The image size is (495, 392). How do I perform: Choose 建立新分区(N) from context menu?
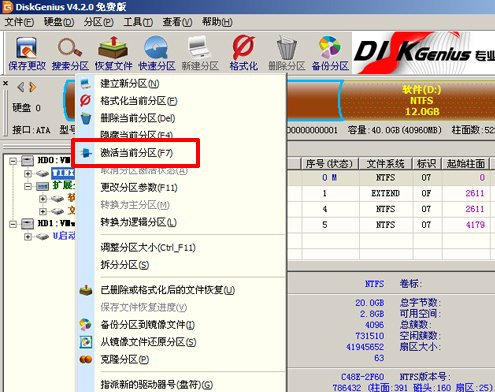click(x=181, y=84)
